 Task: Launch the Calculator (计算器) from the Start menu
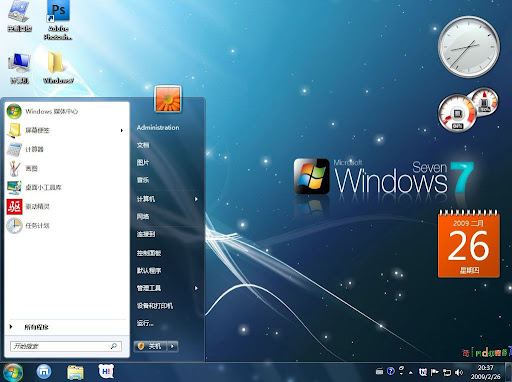(67, 149)
